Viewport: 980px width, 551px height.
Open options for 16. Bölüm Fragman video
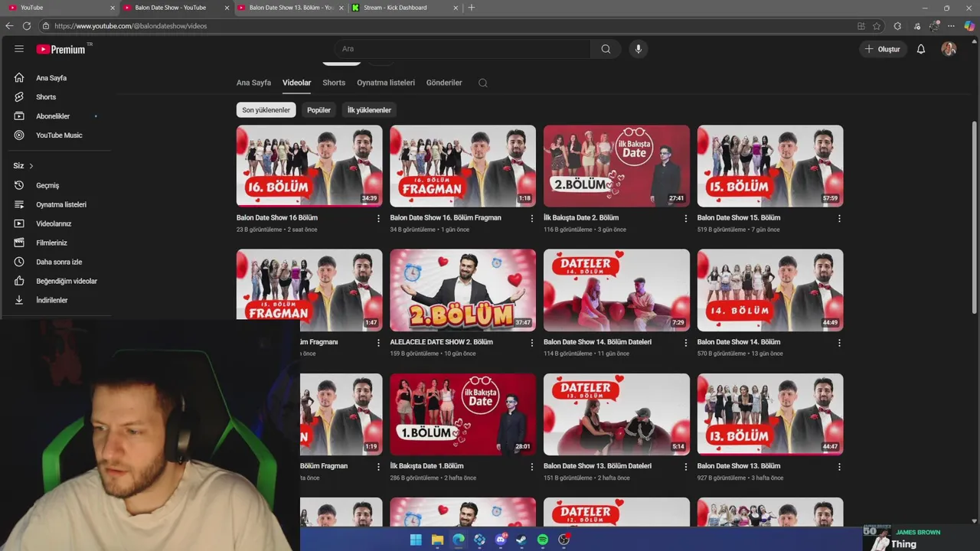point(532,218)
